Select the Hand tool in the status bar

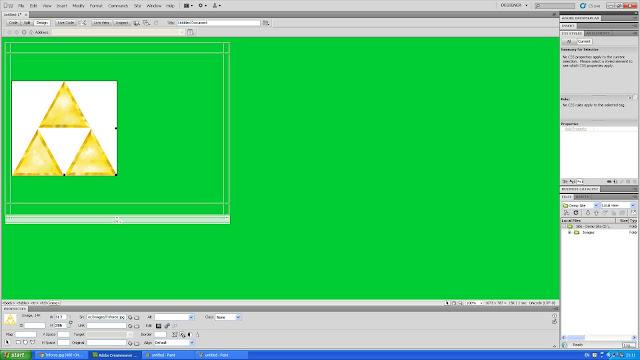coord(453,303)
